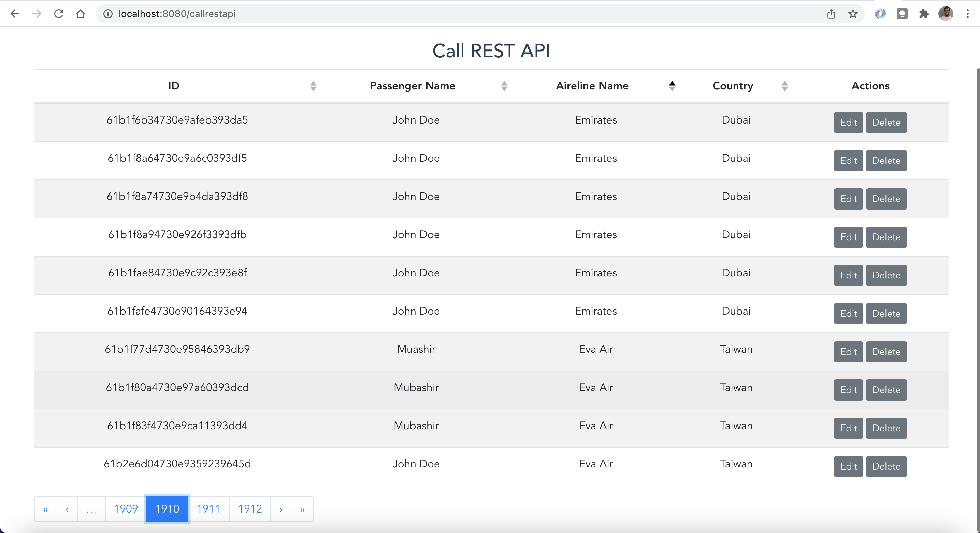Edit the Muashir Eva Air record
The image size is (980, 533).
(x=848, y=351)
